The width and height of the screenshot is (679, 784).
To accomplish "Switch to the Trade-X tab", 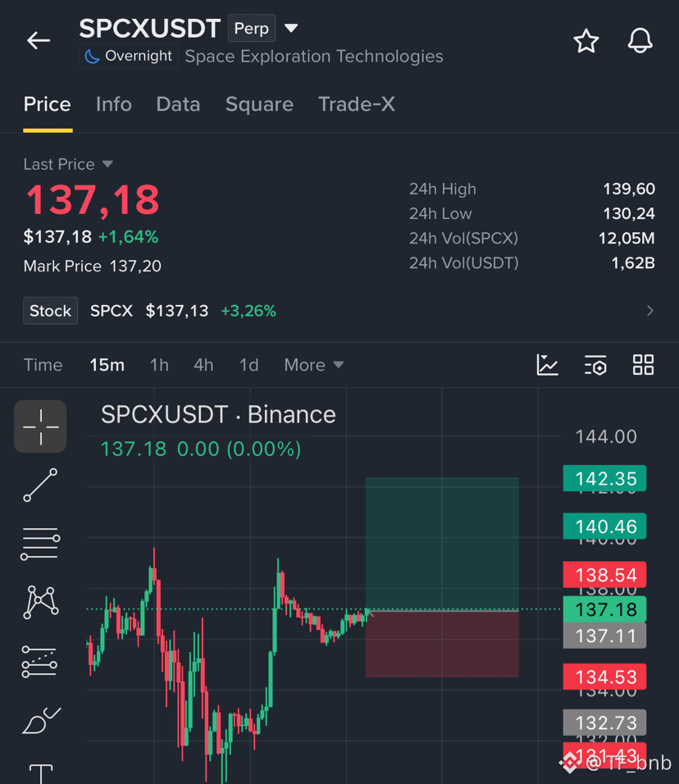I will pyautogui.click(x=357, y=104).
